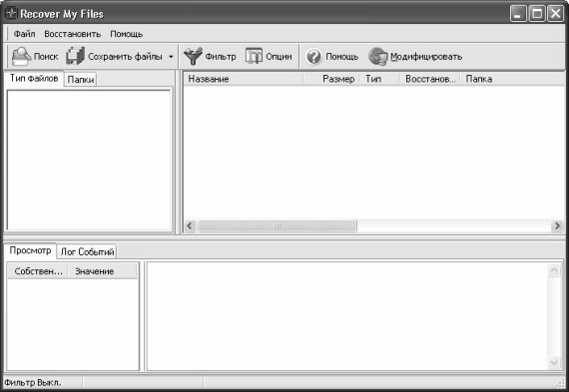The height and width of the screenshot is (392, 569).
Task: Close the Recover My Files window
Action: point(555,14)
